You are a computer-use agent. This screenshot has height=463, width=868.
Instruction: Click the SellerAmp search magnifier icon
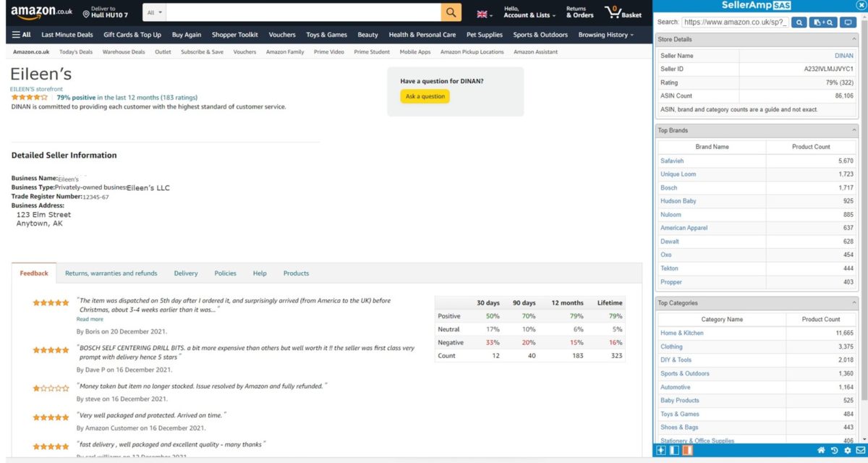pos(799,22)
